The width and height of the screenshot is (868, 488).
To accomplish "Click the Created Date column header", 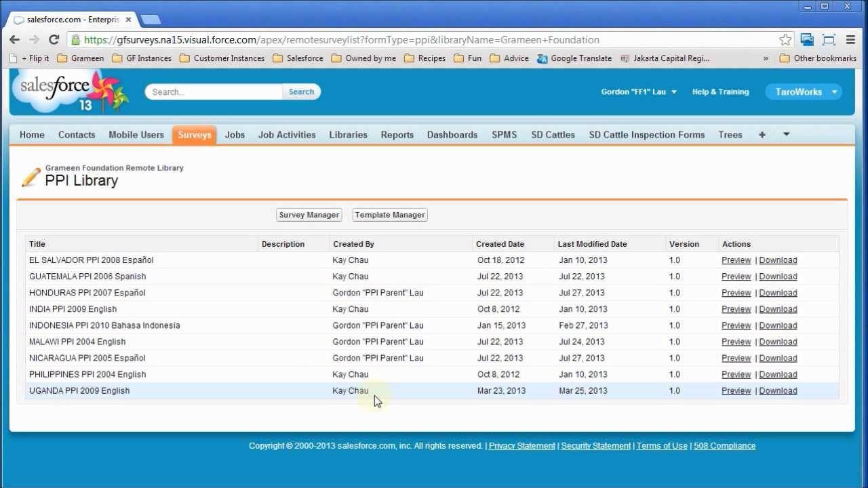I will 500,244.
